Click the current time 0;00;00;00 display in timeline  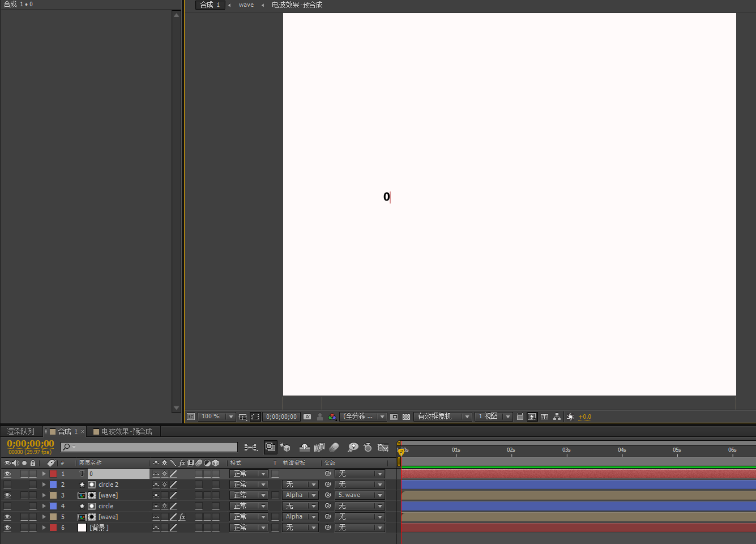coord(31,444)
